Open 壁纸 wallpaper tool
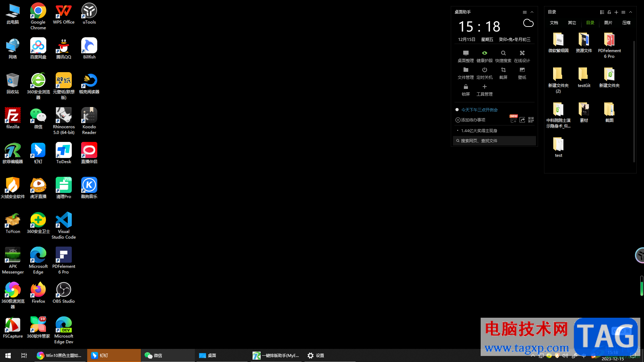The height and width of the screenshot is (362, 644). (x=522, y=73)
